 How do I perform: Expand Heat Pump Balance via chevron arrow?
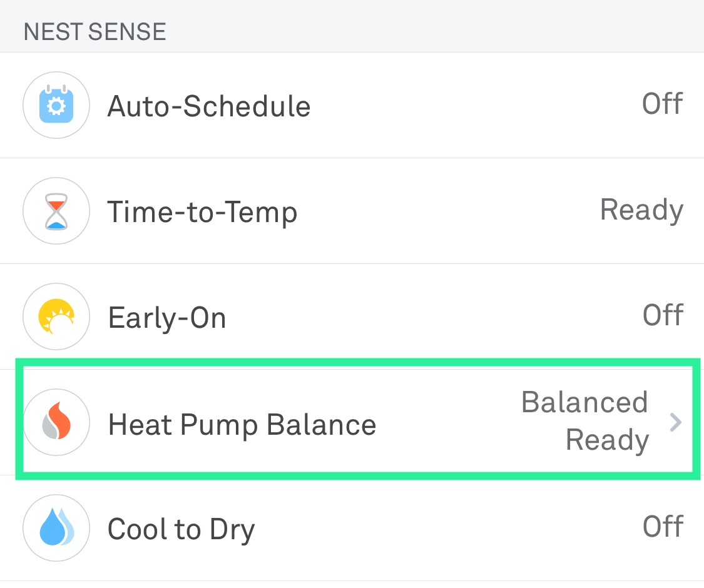click(675, 423)
